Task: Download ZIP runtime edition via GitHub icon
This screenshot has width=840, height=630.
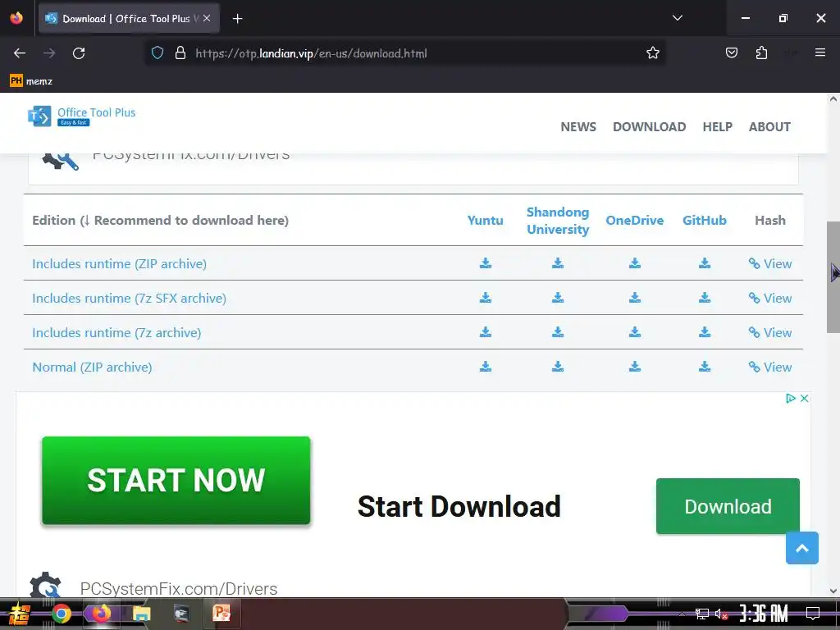Action: pos(705,263)
